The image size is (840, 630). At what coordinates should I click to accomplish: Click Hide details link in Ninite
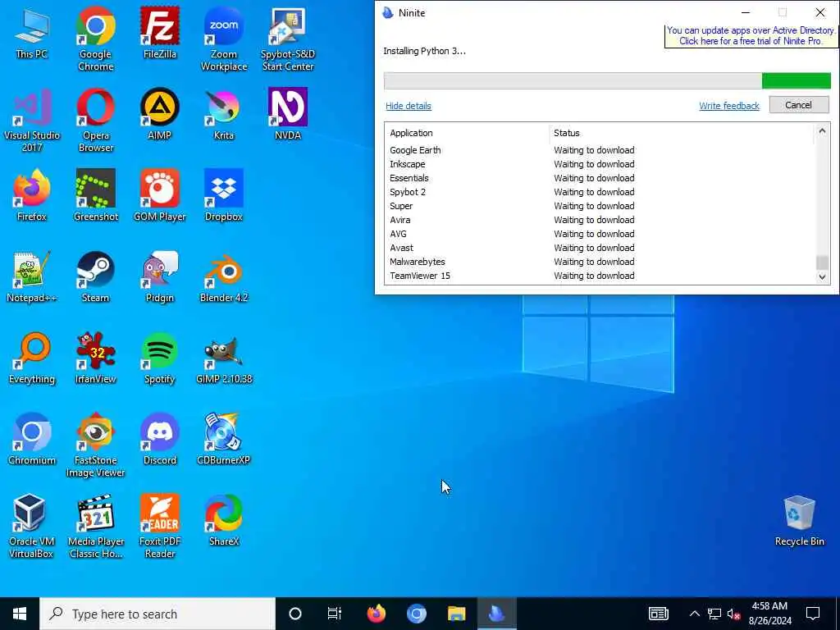click(x=409, y=106)
